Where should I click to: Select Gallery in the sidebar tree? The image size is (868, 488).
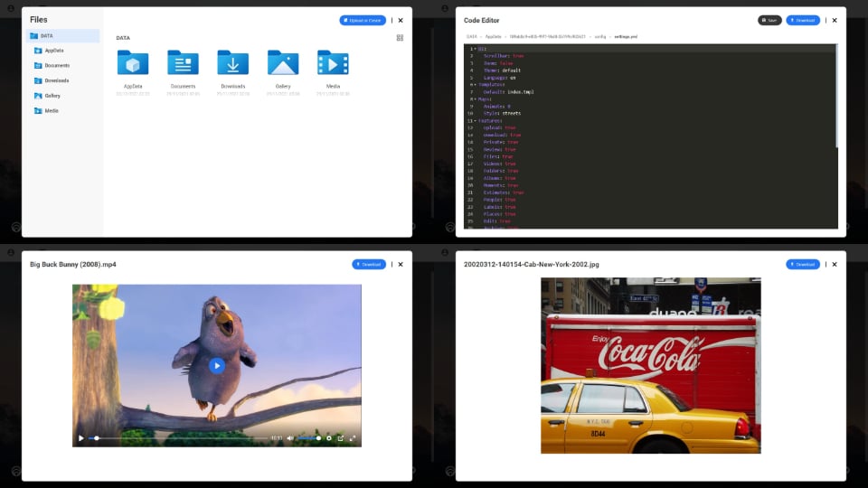click(52, 96)
